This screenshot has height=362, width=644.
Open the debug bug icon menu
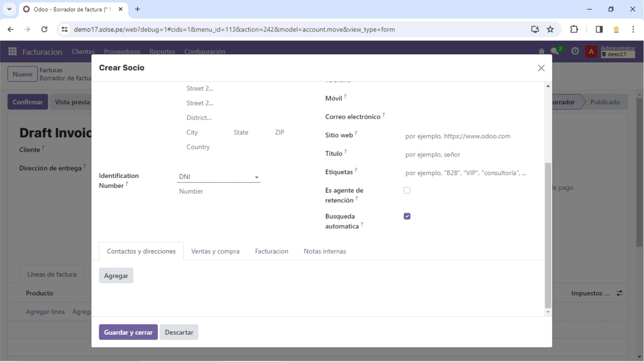pyautogui.click(x=542, y=51)
